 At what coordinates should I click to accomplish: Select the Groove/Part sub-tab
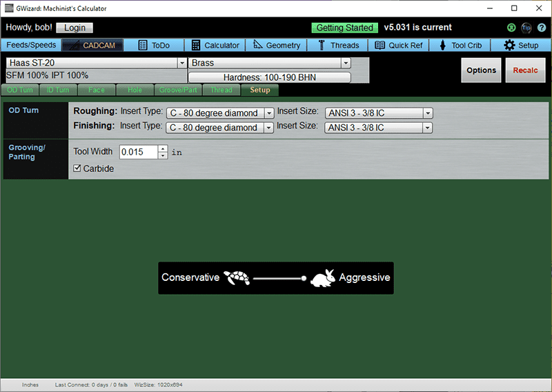[x=178, y=90]
